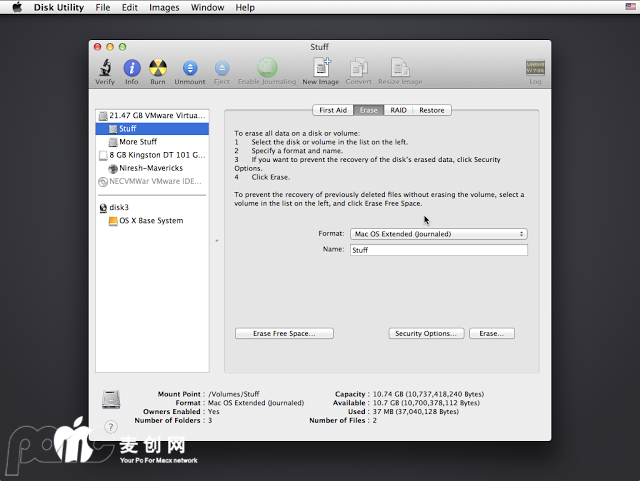
Task: Click the Used value 37 MB
Action: coord(416,412)
